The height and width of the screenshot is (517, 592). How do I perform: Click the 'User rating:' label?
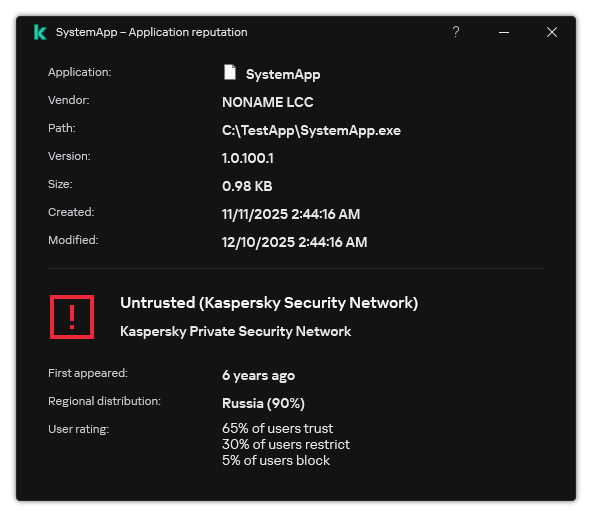(79, 429)
